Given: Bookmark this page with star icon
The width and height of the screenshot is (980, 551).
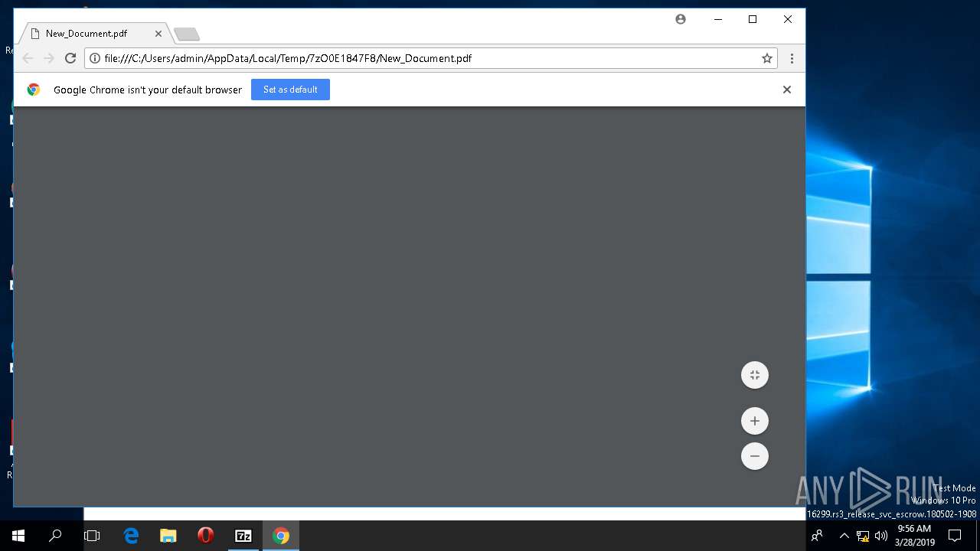Looking at the screenshot, I should click(x=766, y=58).
